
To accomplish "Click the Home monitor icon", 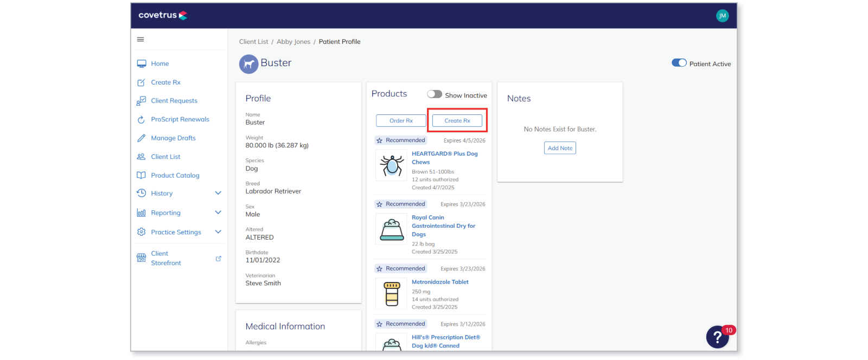I will click(142, 63).
